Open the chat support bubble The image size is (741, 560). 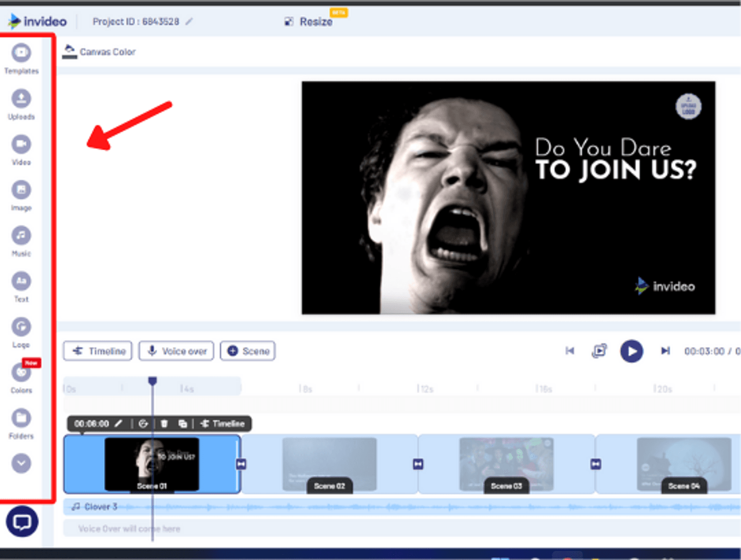point(22,522)
